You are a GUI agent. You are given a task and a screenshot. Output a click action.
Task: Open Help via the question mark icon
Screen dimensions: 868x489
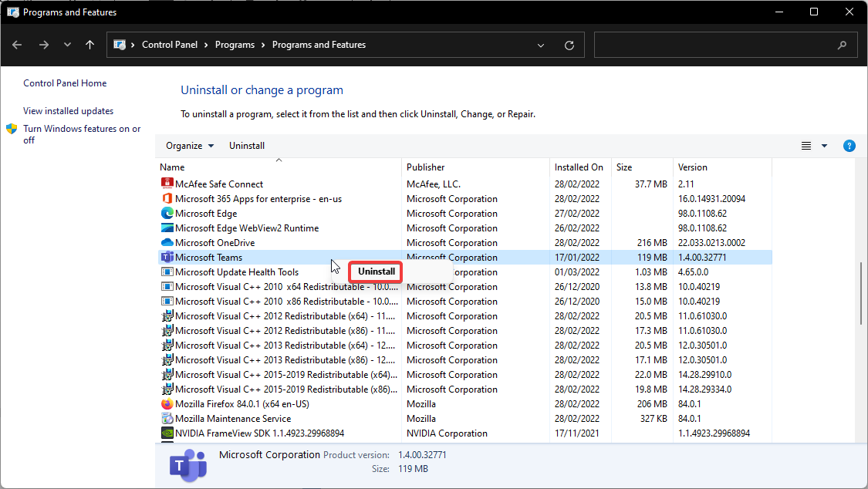(x=849, y=145)
